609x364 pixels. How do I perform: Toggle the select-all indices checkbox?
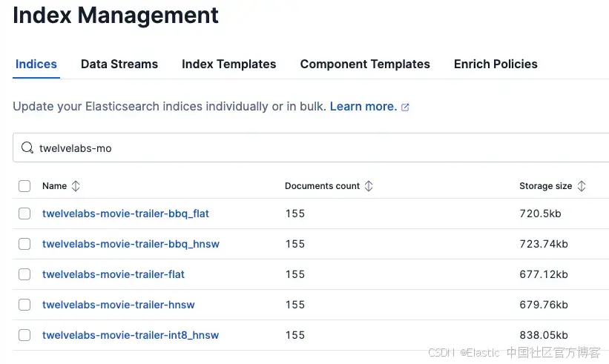tap(24, 186)
